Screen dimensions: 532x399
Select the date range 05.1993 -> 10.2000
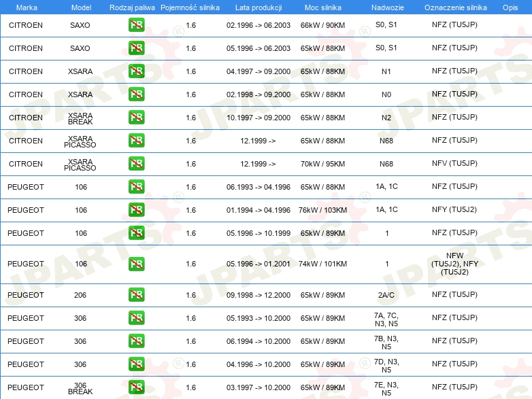point(259,318)
